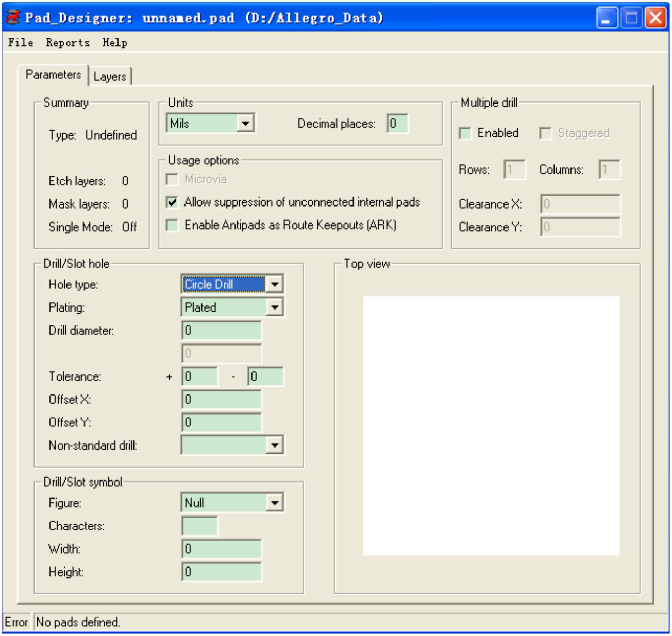Expand the Non-standard drill dropdown
Viewport: 672px width, 636px height.
pyautogui.click(x=275, y=445)
